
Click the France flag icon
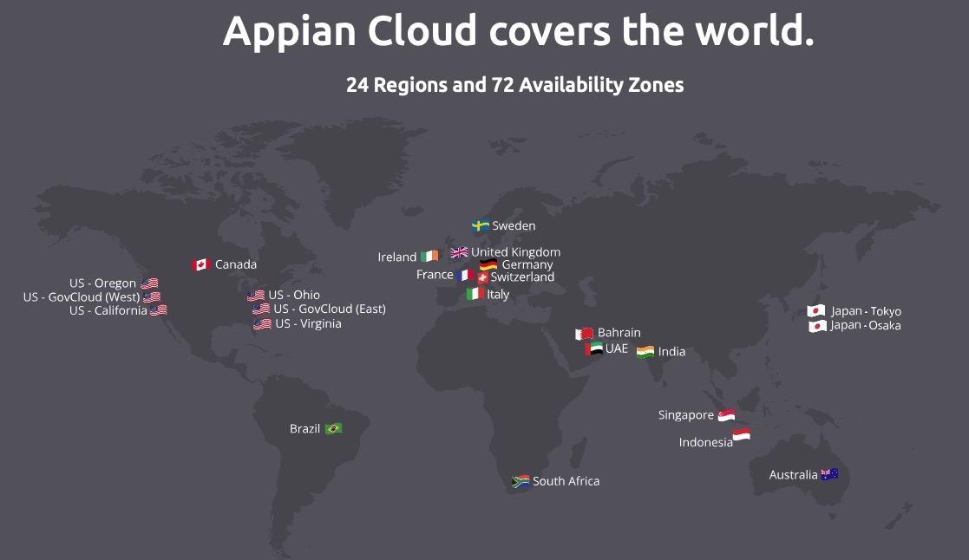pyautogui.click(x=465, y=275)
